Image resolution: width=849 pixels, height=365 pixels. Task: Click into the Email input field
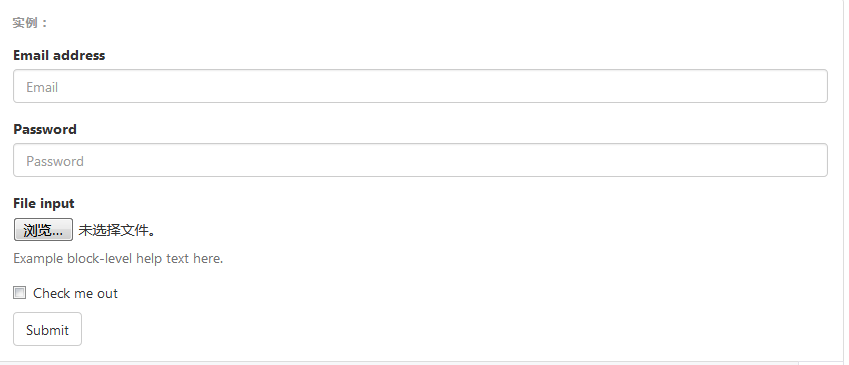point(420,86)
